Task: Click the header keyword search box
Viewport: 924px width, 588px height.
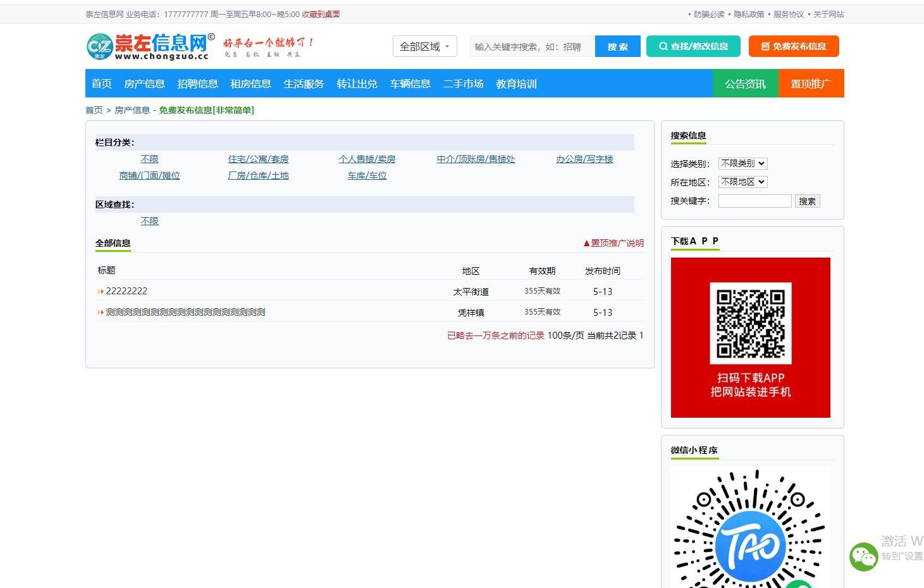Action: pos(532,46)
